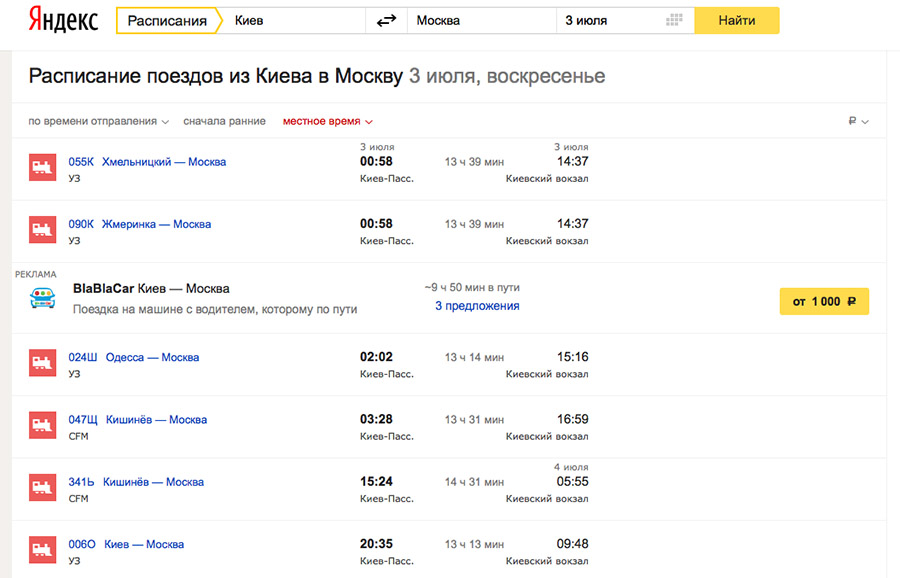
Task: Swap departure and destination cities
Action: point(385,20)
